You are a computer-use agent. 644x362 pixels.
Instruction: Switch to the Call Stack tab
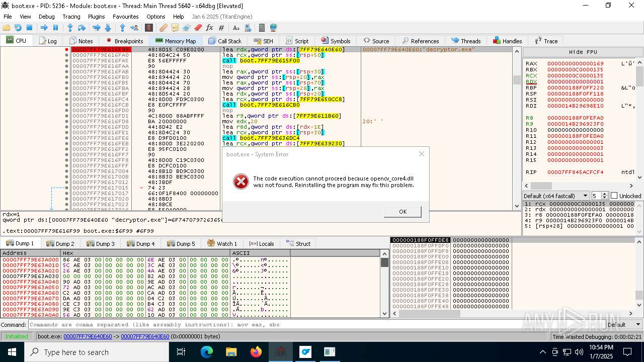(x=224, y=41)
